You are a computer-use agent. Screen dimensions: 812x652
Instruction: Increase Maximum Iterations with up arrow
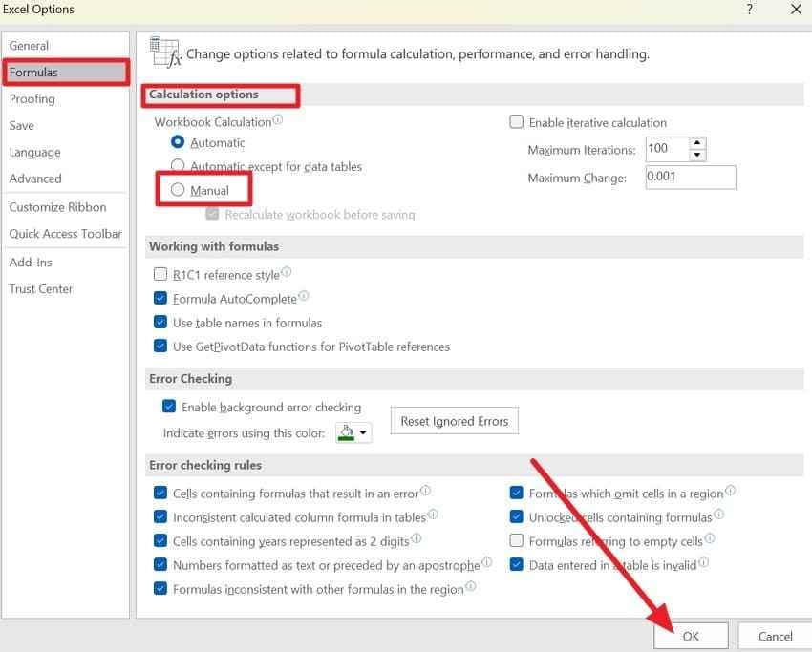point(697,143)
